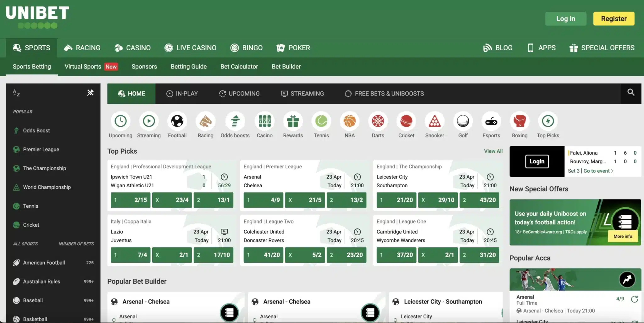
Task: Open The Championship in the sidebar
Action: point(53,168)
